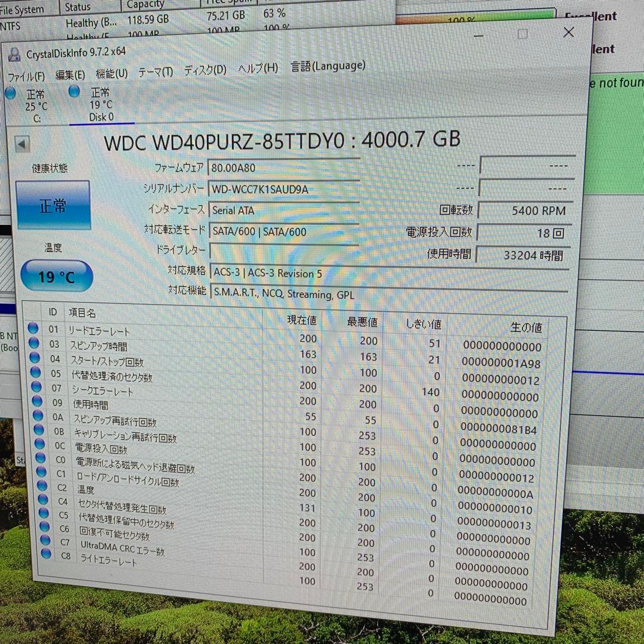The image size is (644, 644).
Task: Open the ヘルプ(H) menu
Action: click(258, 68)
